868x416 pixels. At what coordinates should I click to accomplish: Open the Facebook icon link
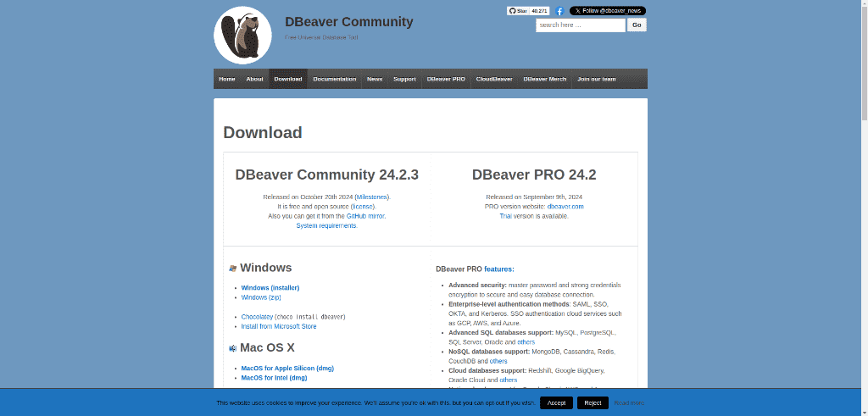tap(559, 11)
